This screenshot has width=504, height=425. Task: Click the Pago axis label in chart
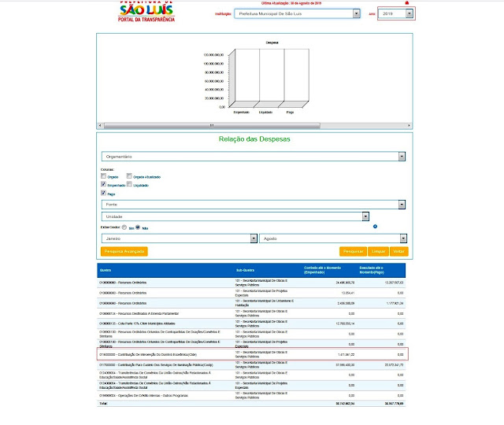[x=290, y=112]
